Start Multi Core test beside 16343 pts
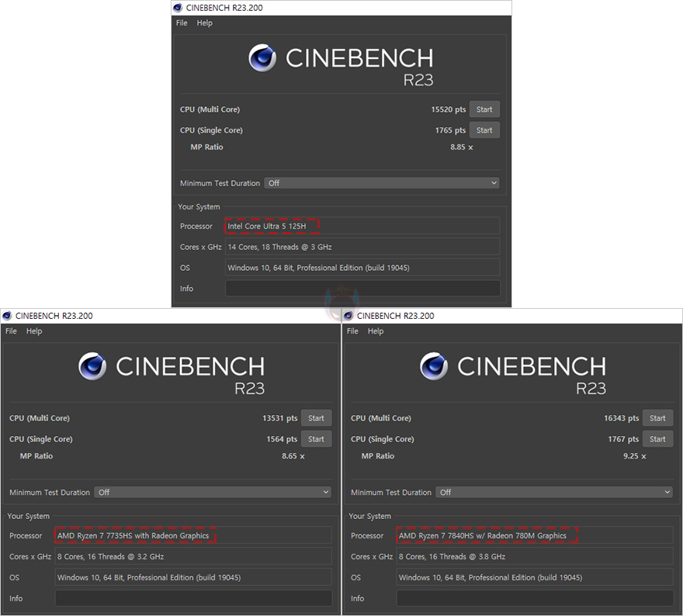The height and width of the screenshot is (616, 683). pos(657,418)
